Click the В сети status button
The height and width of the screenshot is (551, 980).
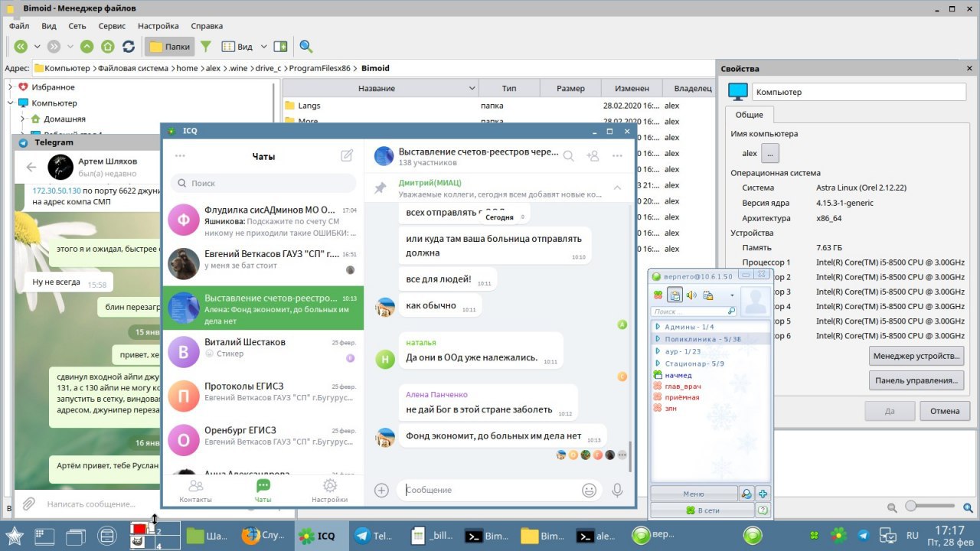(x=702, y=510)
